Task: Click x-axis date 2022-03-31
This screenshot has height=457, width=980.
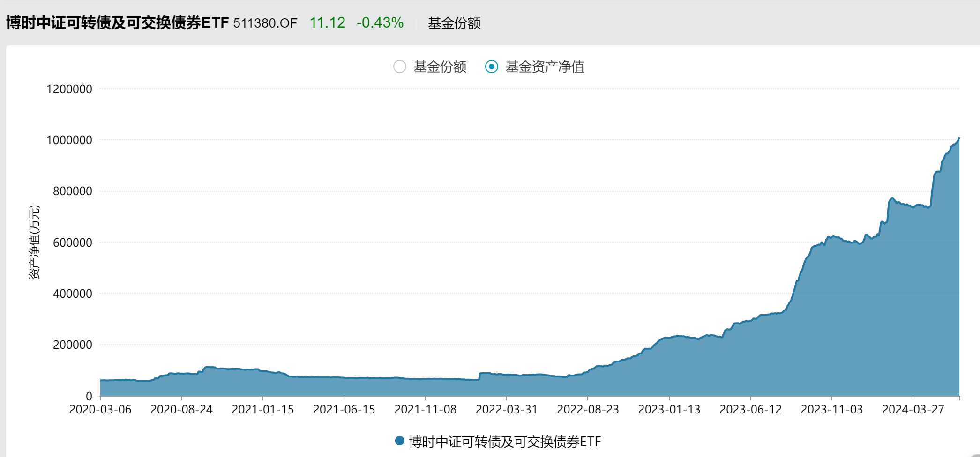Action: (507, 409)
